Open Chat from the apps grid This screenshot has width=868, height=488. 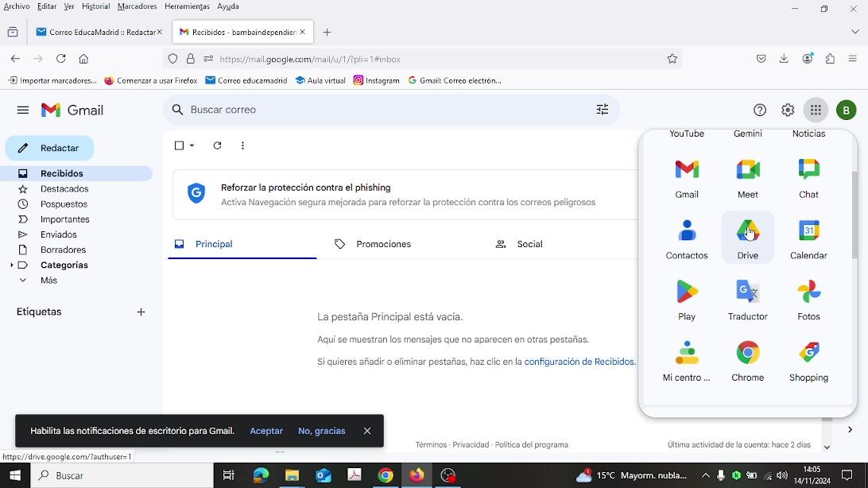point(808,178)
